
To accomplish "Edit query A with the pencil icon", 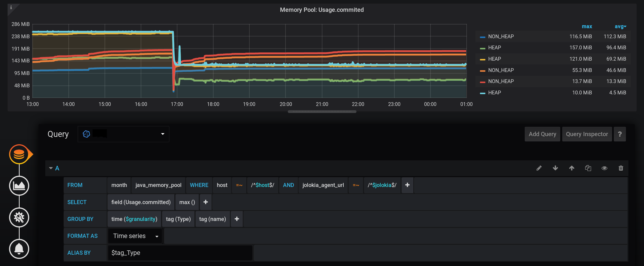I will (539, 168).
